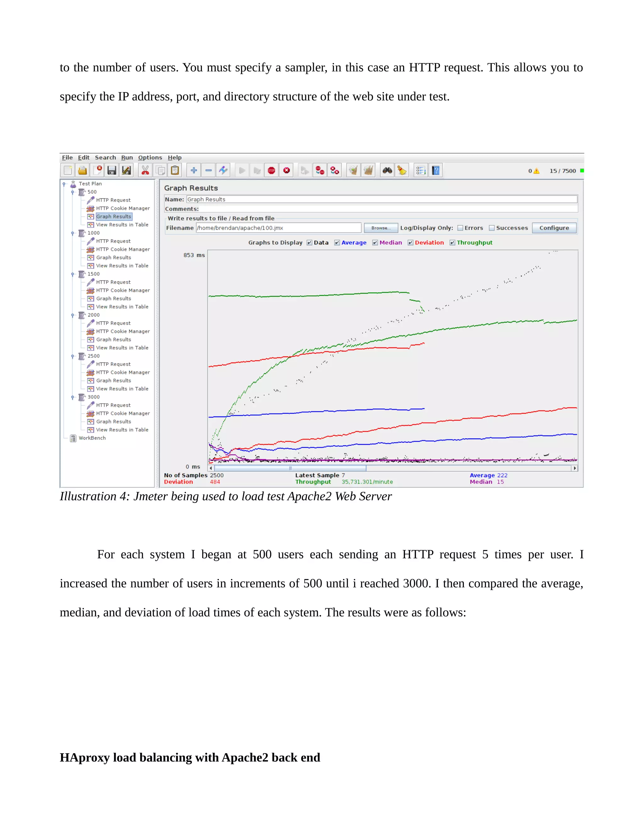Viewport: 644px width, 833px height.
Task: Open the Function Helper list icon
Action: (421, 170)
